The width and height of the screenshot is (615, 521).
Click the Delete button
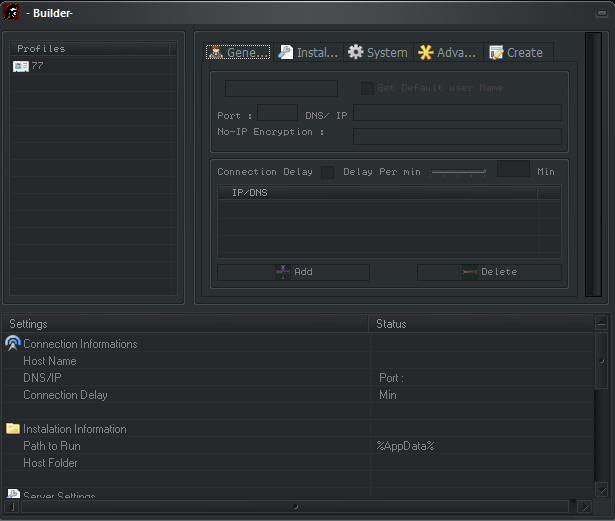point(489,272)
